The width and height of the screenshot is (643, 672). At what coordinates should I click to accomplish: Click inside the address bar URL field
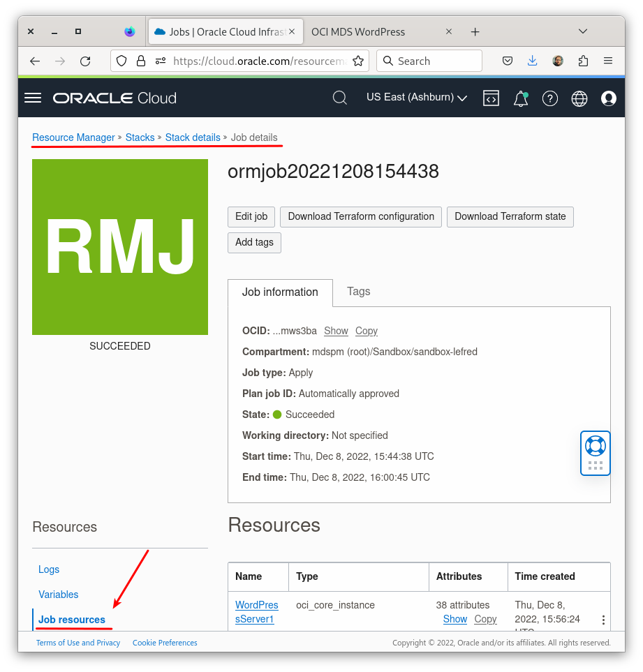point(258,61)
